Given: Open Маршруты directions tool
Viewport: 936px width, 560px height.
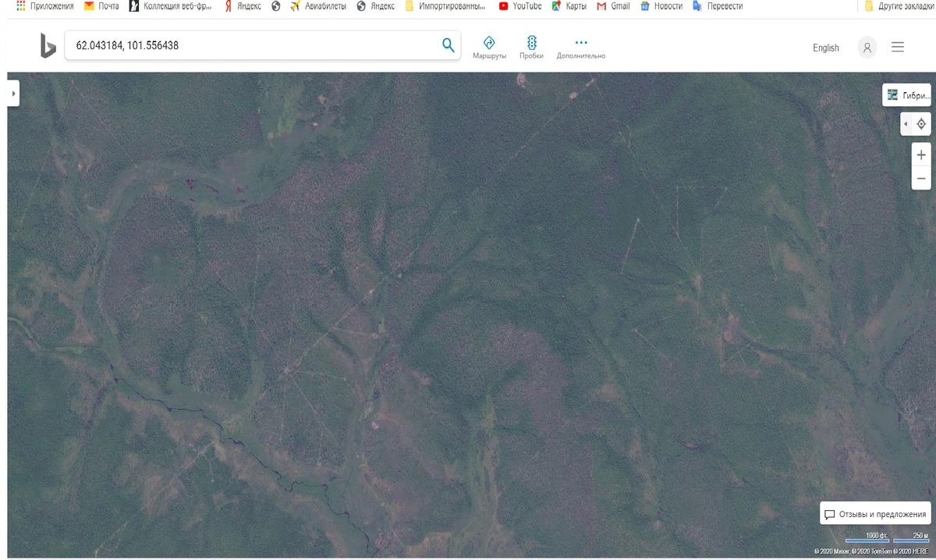Looking at the screenshot, I should click(x=489, y=47).
